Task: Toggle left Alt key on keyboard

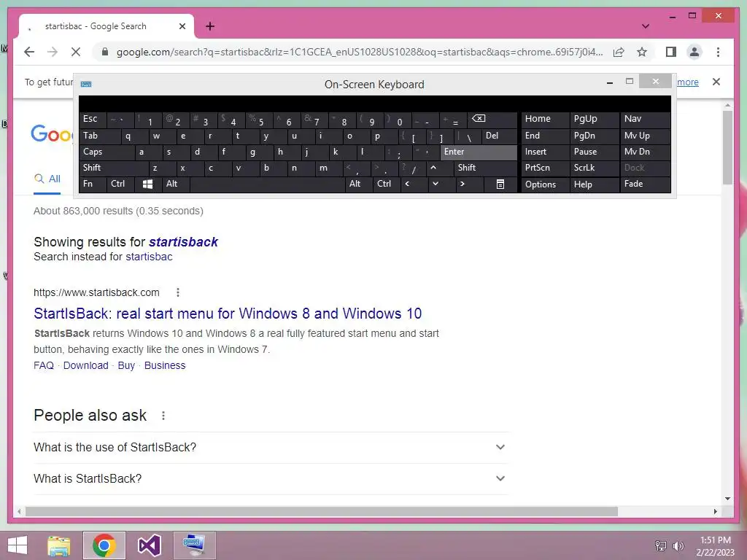Action: 176,184
